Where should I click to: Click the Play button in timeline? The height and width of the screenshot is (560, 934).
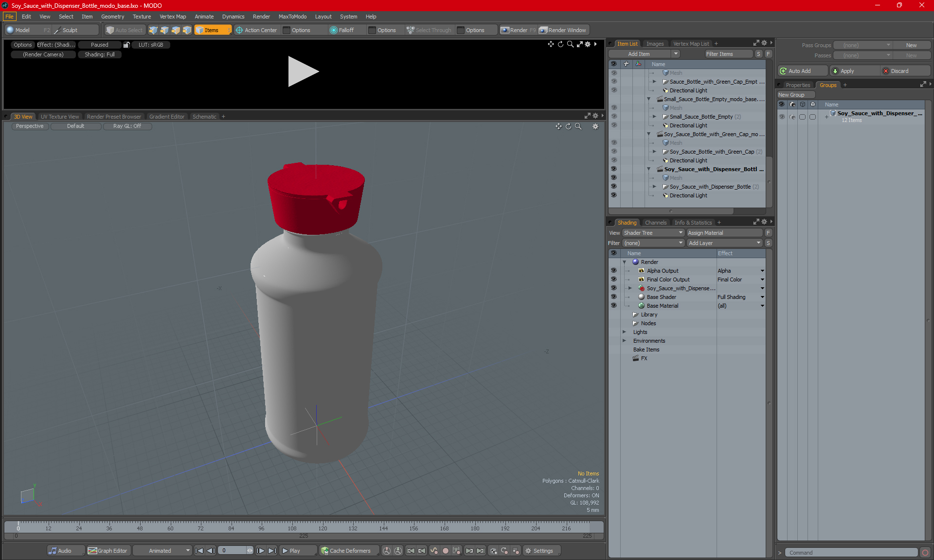tap(298, 551)
